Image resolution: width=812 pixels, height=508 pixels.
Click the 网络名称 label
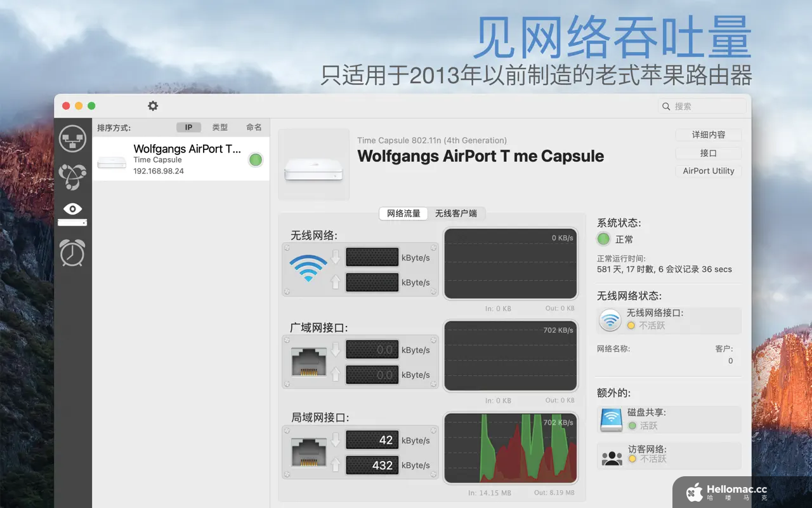tap(613, 349)
